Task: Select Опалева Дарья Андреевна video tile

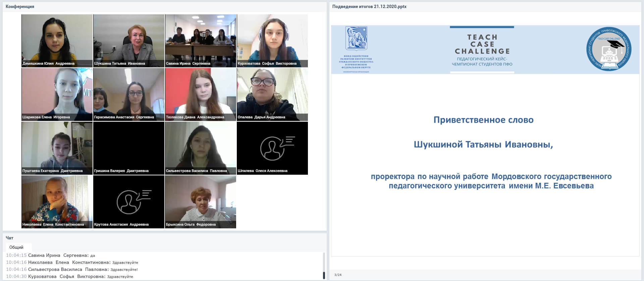Action: 272,94
